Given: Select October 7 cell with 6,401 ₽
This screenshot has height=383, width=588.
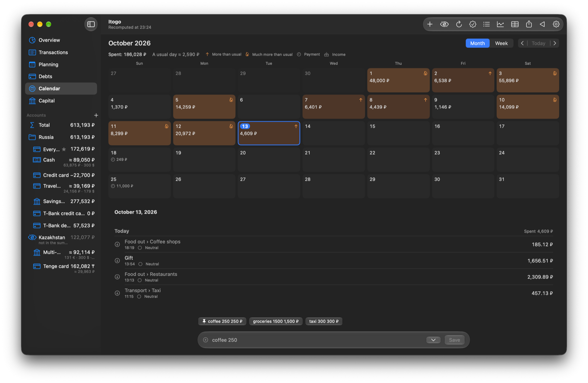Looking at the screenshot, I should [x=334, y=106].
